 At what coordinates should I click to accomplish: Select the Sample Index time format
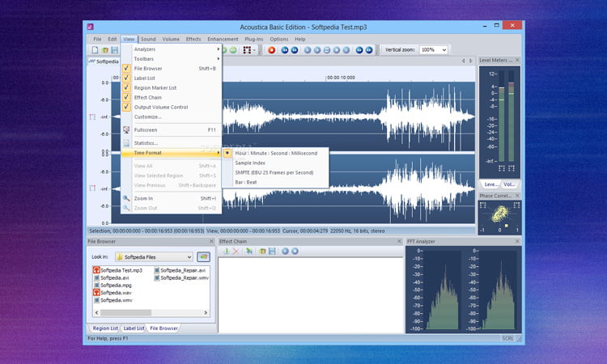point(250,163)
